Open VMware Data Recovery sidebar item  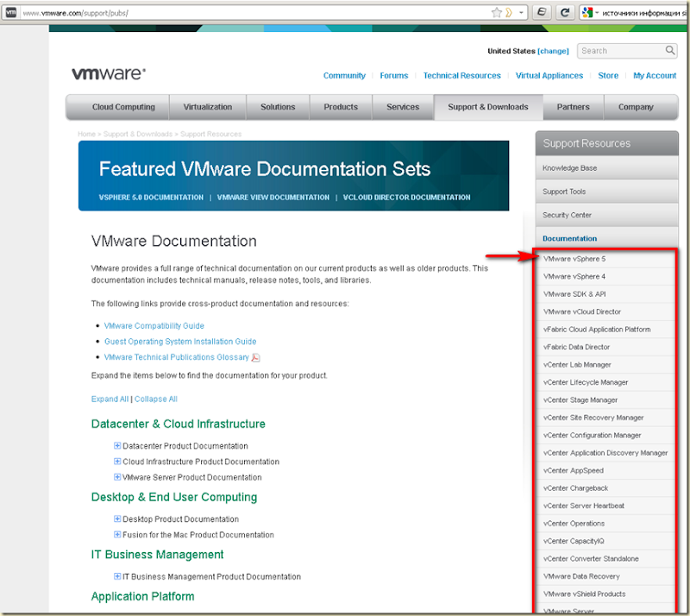pos(605,576)
